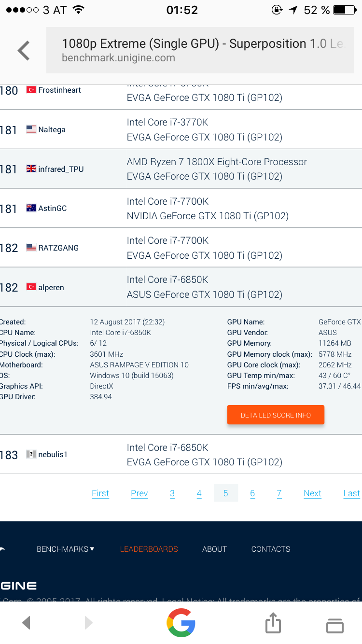Expand AstinGC result row

[181, 208]
